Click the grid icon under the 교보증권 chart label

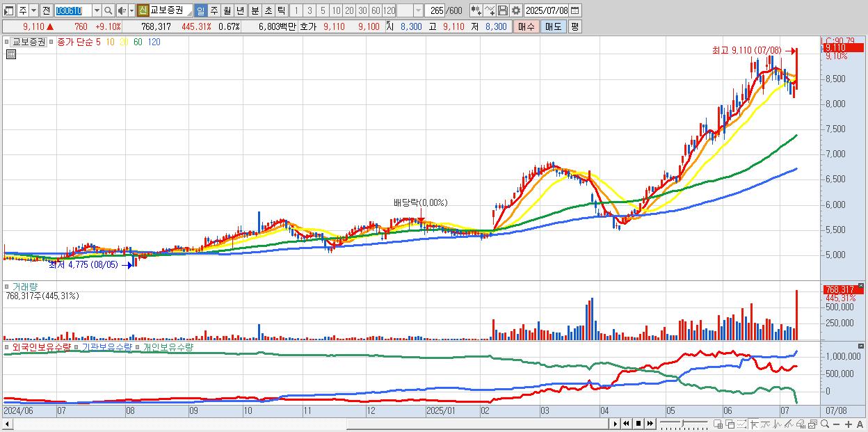click(10, 54)
